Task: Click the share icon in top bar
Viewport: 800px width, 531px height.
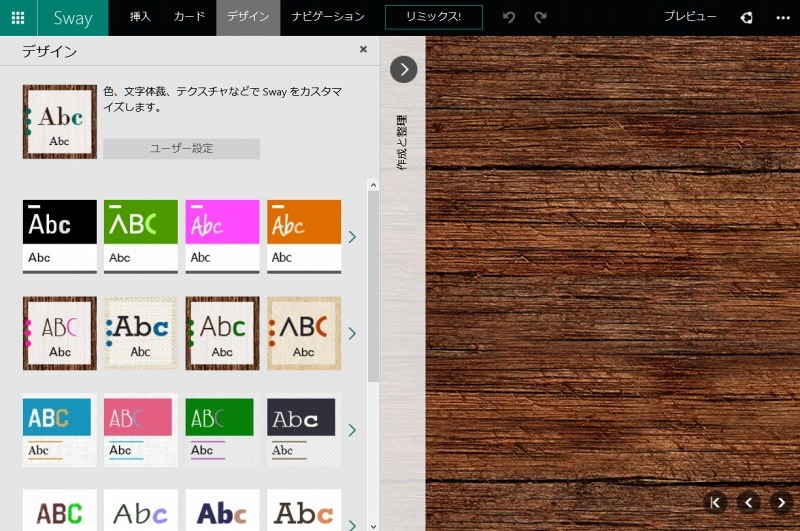Action: point(746,18)
